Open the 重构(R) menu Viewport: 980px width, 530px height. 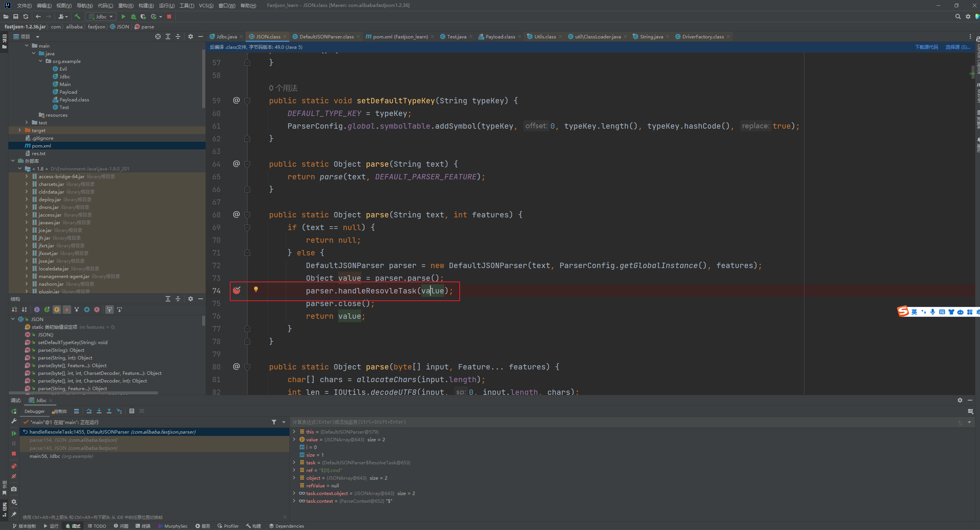(x=126, y=5)
